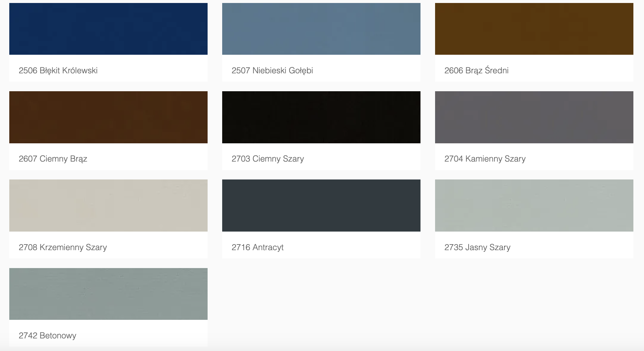Image resolution: width=644 pixels, height=351 pixels.
Task: Click the 2507 Niebieski Gołębi swatch
Action: [321, 29]
